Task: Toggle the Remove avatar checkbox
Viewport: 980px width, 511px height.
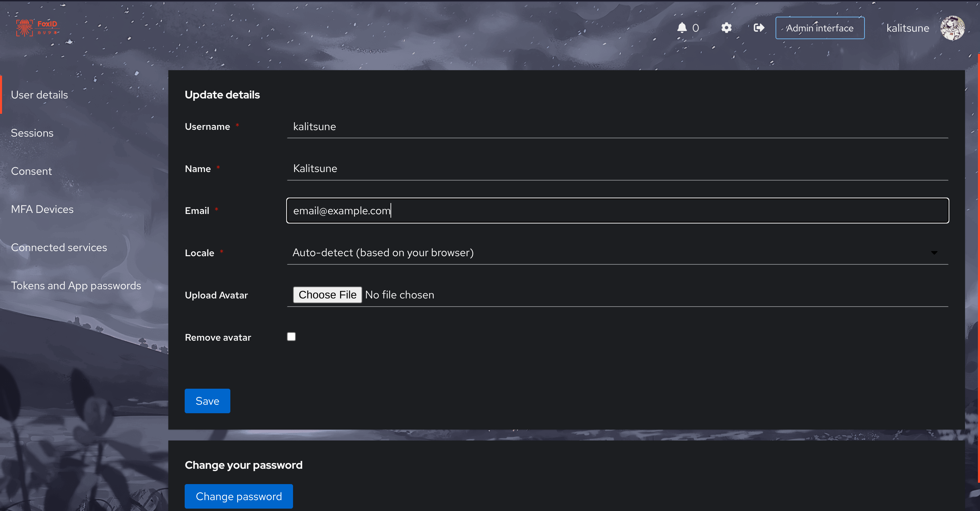Action: point(291,337)
